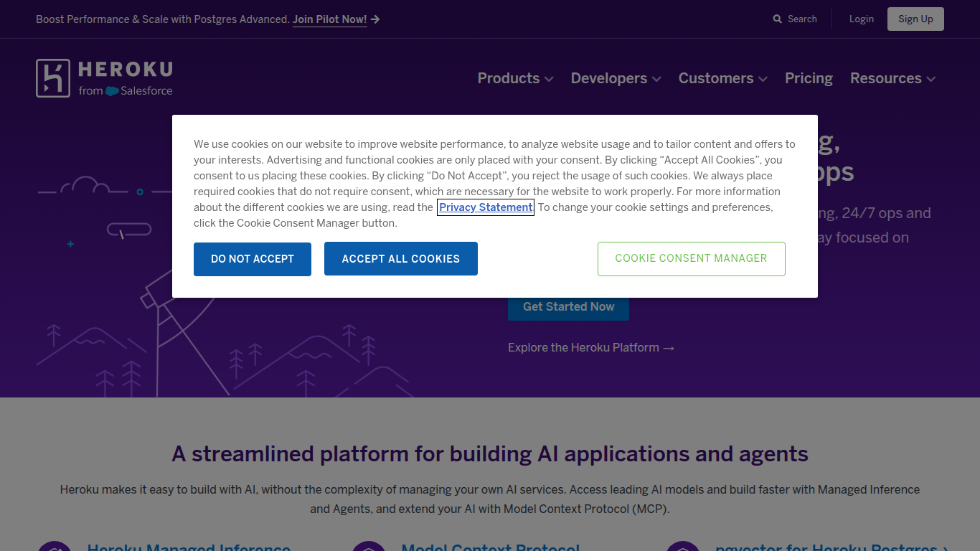This screenshot has height=551, width=980.
Task: Click the Model Context Protocol icon
Action: tap(369, 547)
